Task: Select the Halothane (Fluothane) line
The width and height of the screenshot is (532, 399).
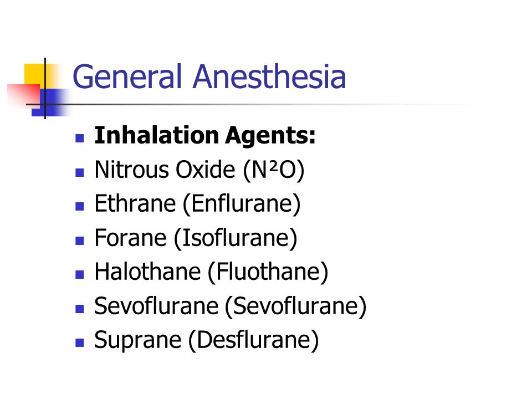Action: (211, 272)
